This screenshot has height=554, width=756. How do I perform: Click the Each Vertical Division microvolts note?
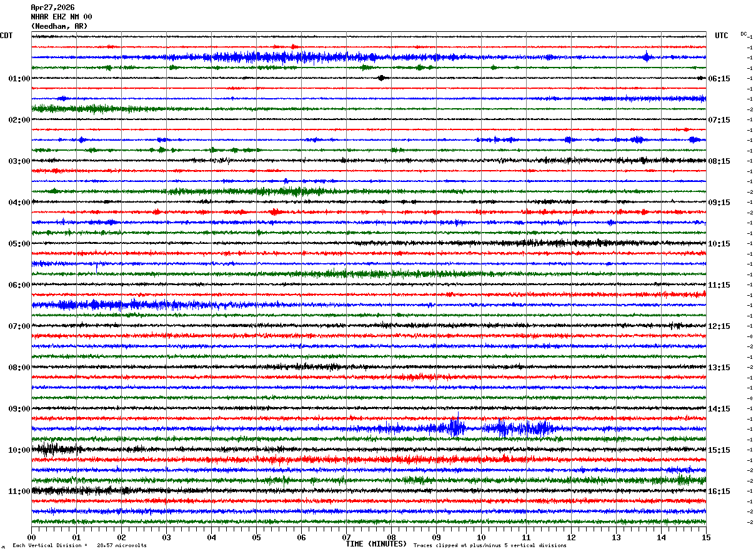coord(79,545)
